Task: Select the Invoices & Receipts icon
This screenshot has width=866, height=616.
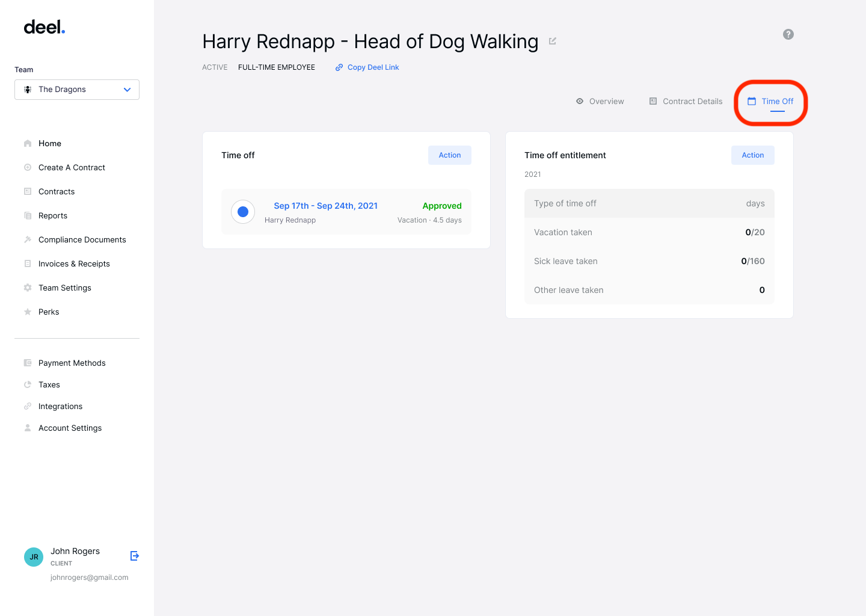Action: [x=27, y=263]
